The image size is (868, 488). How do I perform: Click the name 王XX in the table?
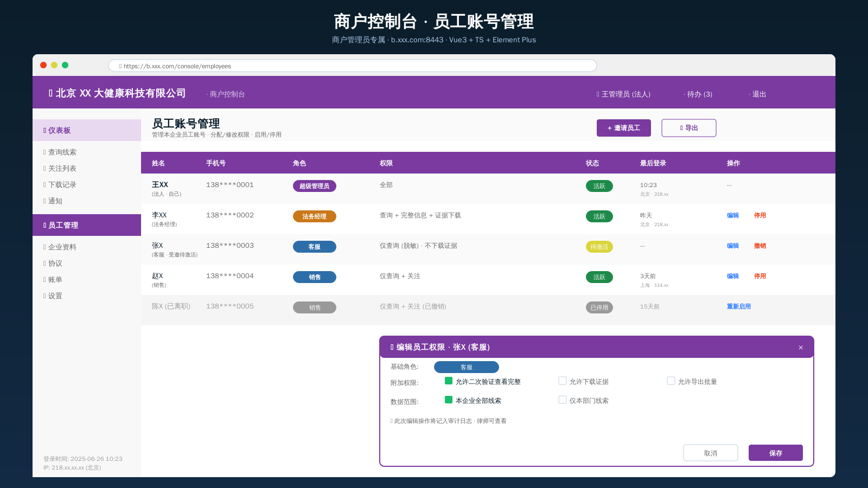click(x=160, y=185)
